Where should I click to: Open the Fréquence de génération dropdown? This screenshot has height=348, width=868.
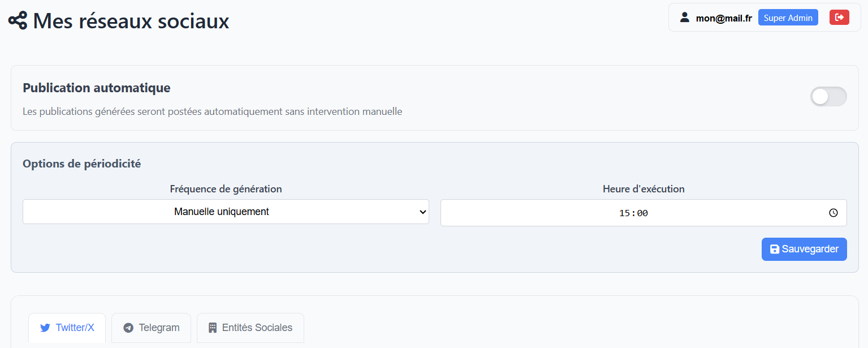[226, 212]
